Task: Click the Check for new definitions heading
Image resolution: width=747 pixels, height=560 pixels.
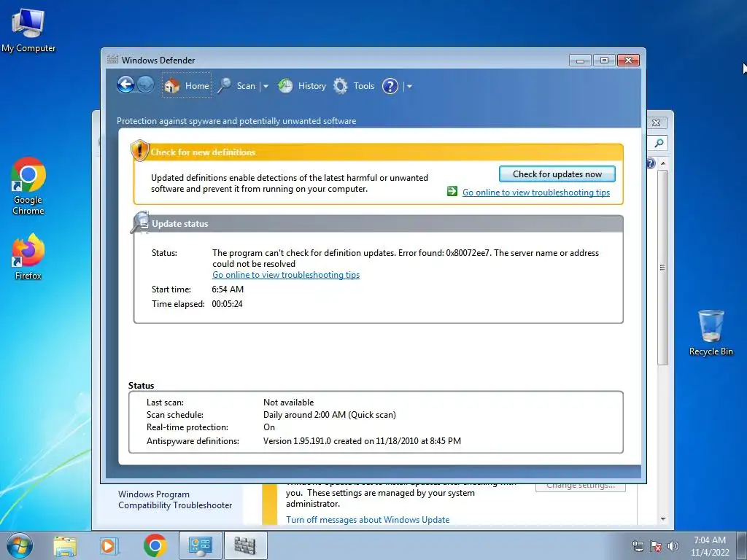Action: pyautogui.click(x=203, y=152)
